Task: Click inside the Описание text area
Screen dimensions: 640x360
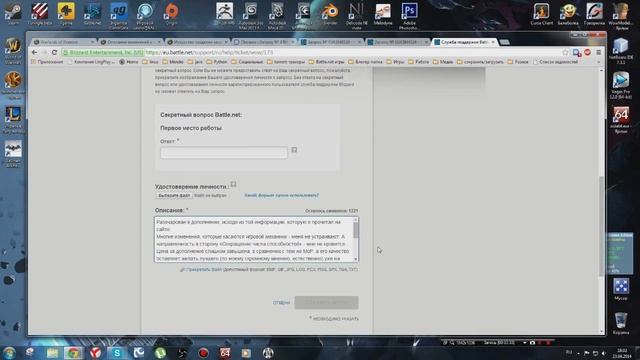Action: pyautogui.click(x=253, y=240)
